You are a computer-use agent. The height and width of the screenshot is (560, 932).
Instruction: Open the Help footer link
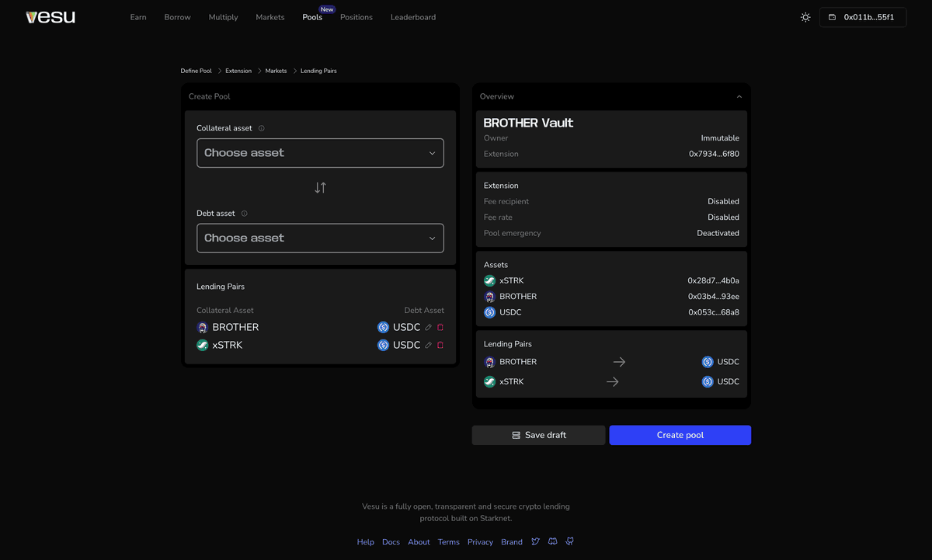(366, 542)
